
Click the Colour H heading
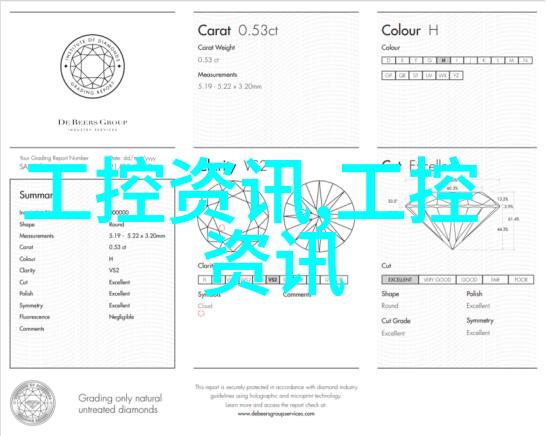[410, 31]
